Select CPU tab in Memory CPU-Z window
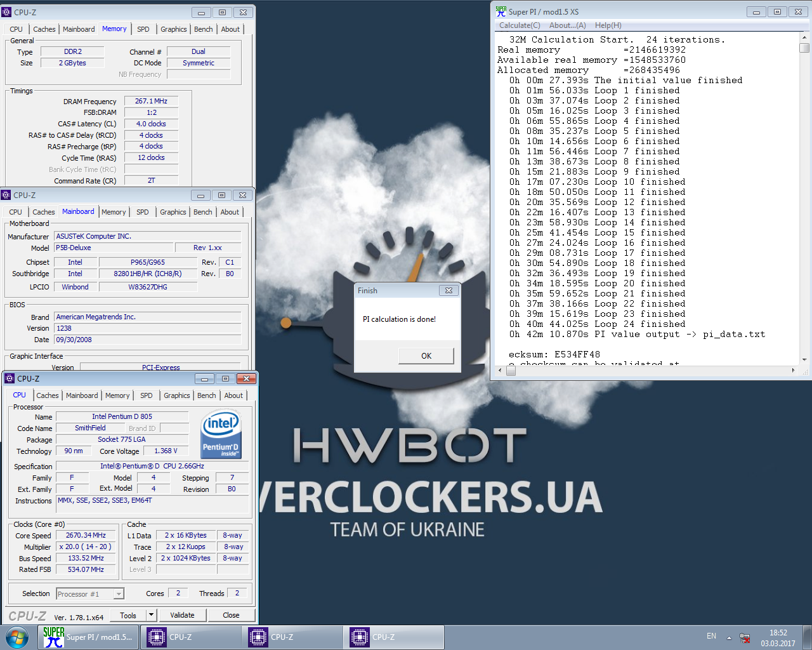Screen dimensions: 812x650 click(16, 29)
